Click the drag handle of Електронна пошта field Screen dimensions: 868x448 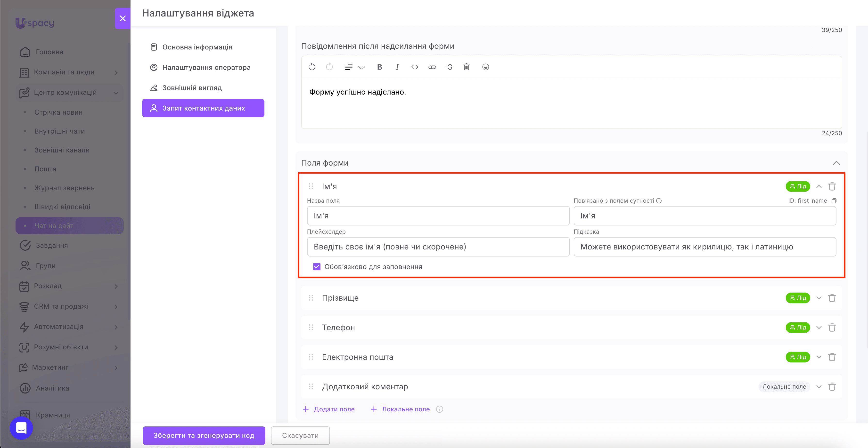pos(311,357)
